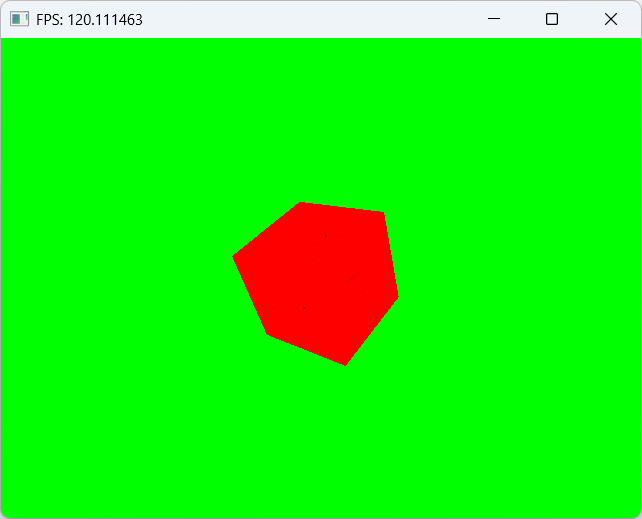Click the top-left vertex of the red pentagon
Viewport: 642px width, 519px height.
[302, 204]
